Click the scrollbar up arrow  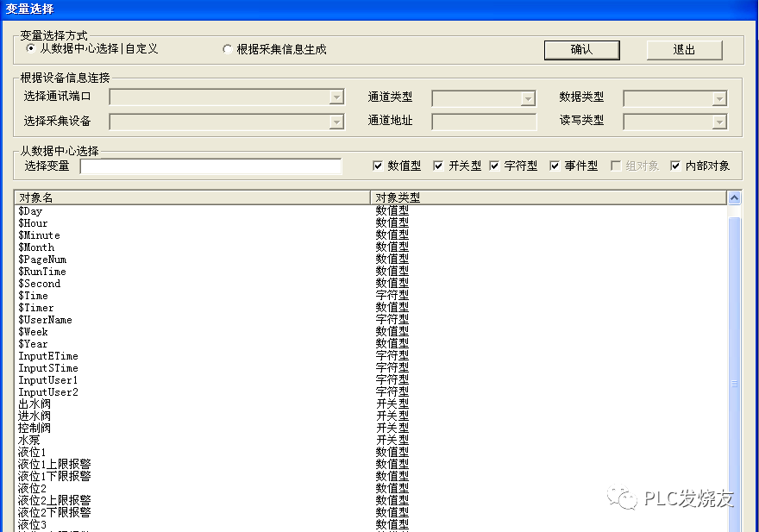click(x=735, y=197)
